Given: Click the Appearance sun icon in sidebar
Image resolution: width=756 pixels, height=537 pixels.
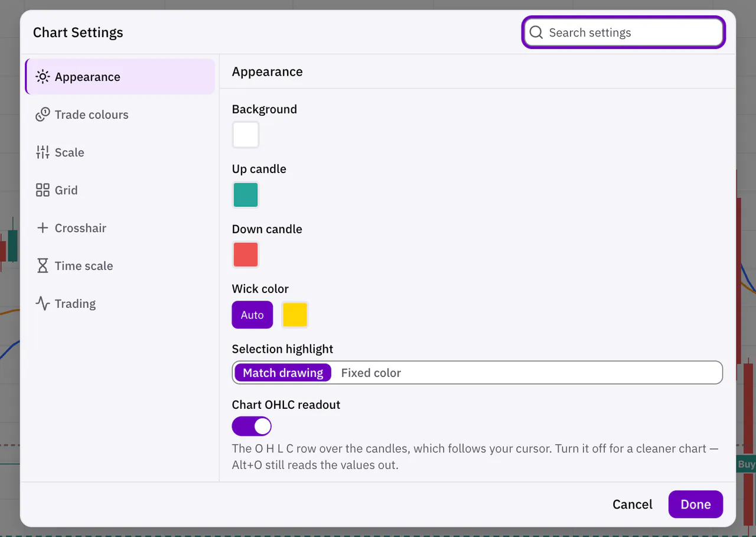Looking at the screenshot, I should pos(43,77).
